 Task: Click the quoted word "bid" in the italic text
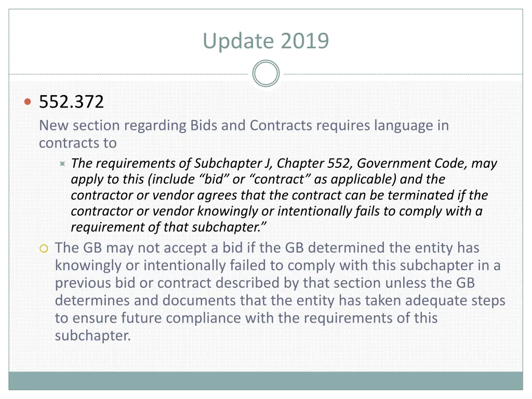pos(214,179)
